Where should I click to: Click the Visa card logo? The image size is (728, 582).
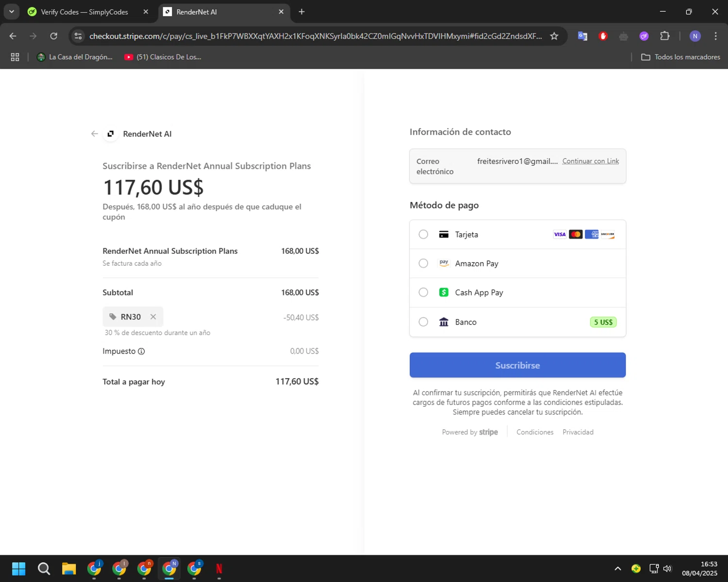[560, 234]
